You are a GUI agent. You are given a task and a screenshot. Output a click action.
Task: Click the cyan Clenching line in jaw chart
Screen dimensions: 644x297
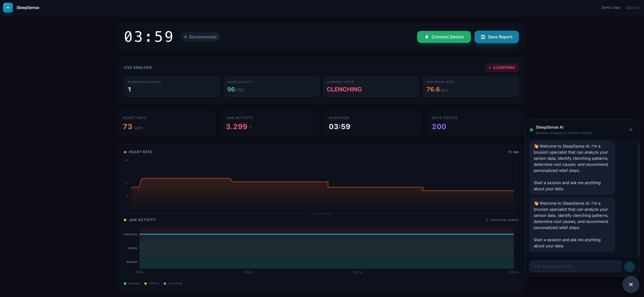pos(325,234)
